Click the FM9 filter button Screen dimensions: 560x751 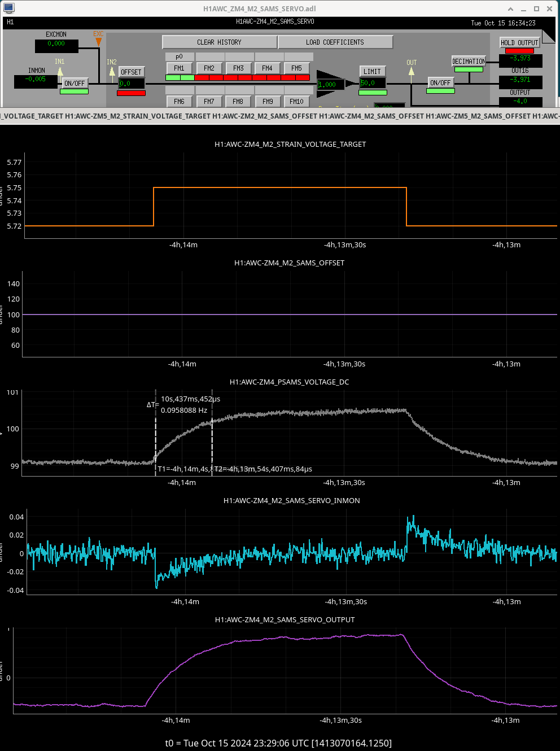click(x=268, y=101)
